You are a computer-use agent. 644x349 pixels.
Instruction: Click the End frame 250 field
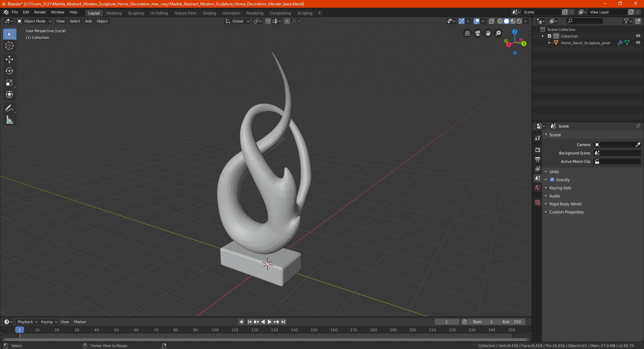coord(512,322)
